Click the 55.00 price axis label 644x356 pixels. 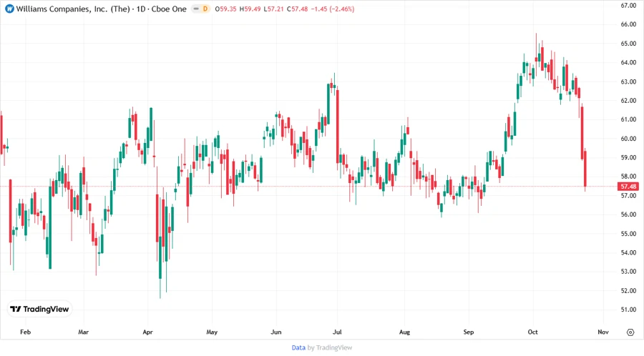[628, 234]
